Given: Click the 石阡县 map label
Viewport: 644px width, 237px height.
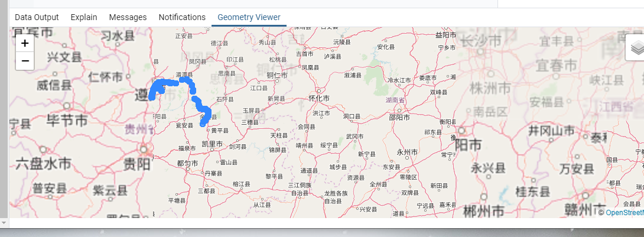Looking at the screenshot, I should pyautogui.click(x=225, y=100).
